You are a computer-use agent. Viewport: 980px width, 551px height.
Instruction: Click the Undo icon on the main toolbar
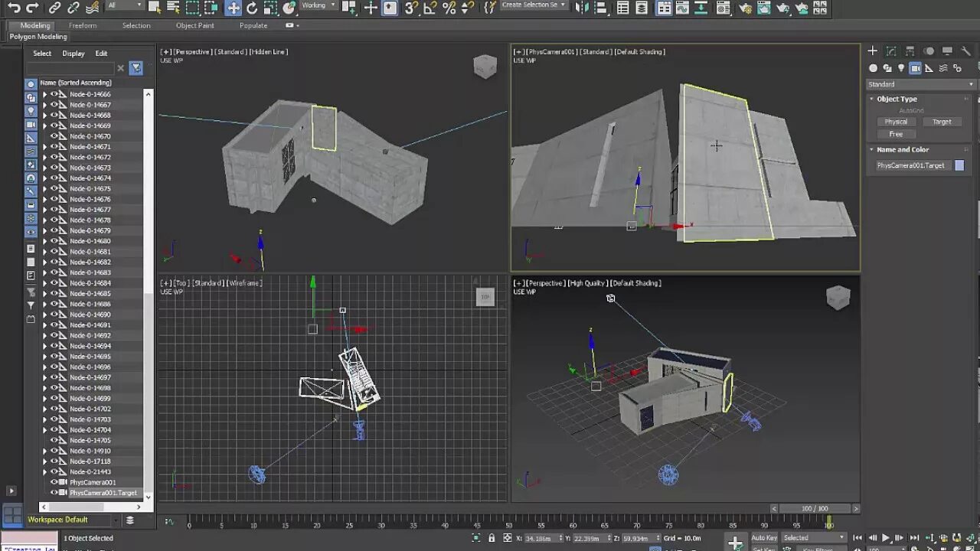point(14,7)
